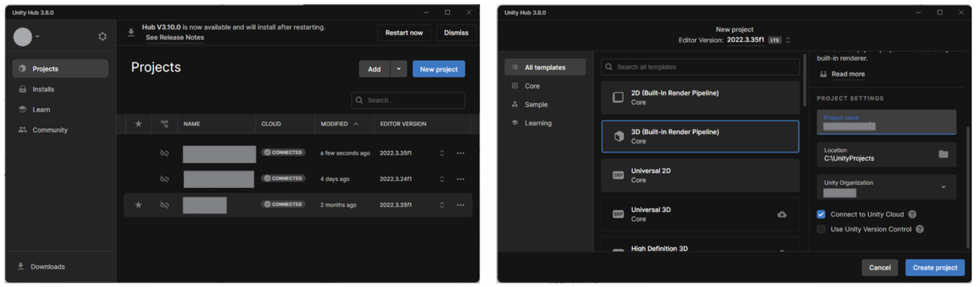Click Create project button
The height and width of the screenshot is (287, 980).
pyautogui.click(x=935, y=268)
